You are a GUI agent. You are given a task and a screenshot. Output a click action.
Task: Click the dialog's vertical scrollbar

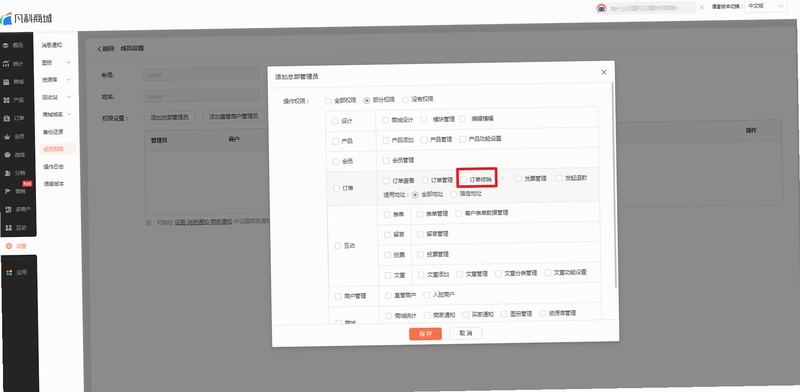pyautogui.click(x=614, y=185)
